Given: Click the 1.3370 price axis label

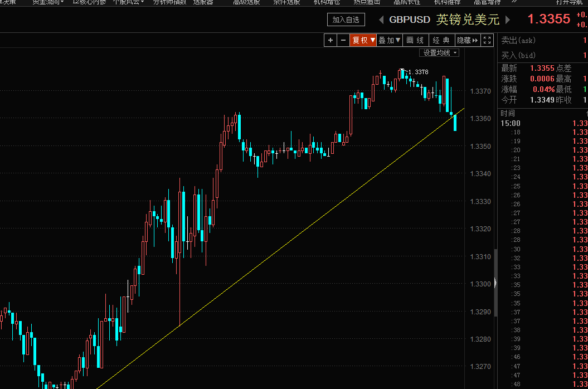Looking at the screenshot, I should pyautogui.click(x=480, y=91).
